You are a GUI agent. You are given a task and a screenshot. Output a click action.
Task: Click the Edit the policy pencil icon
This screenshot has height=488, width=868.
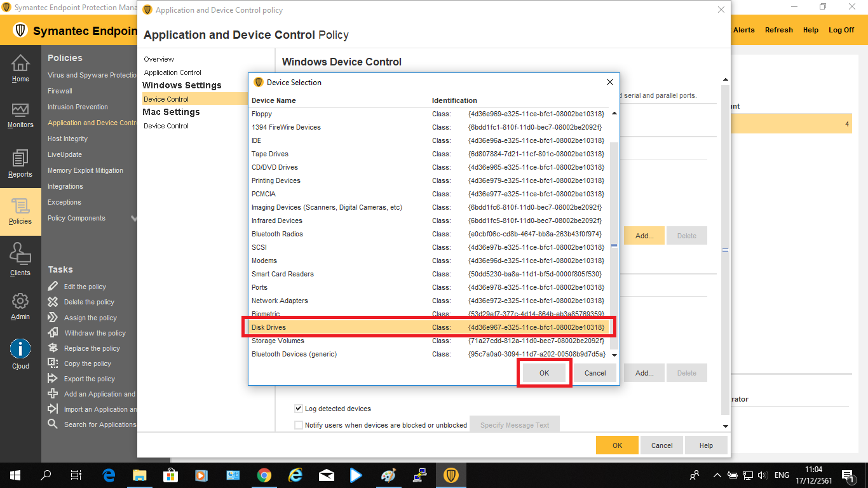tap(53, 287)
